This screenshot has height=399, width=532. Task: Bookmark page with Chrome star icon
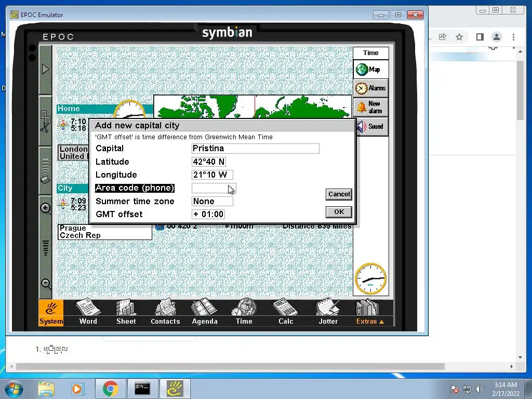459,37
